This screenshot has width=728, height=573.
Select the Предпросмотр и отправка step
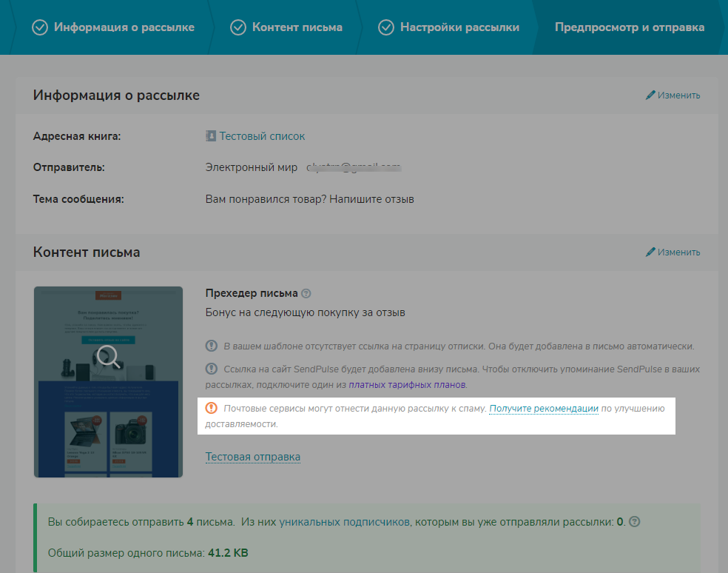tap(630, 27)
